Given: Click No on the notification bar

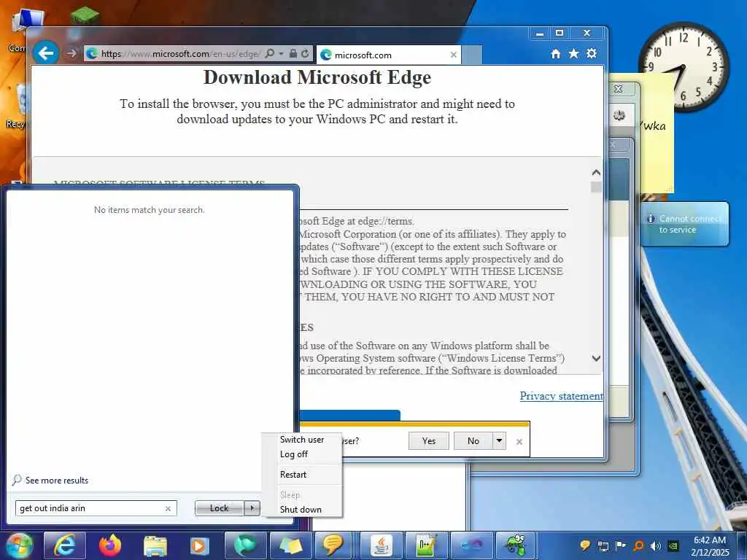Looking at the screenshot, I should (473, 441).
